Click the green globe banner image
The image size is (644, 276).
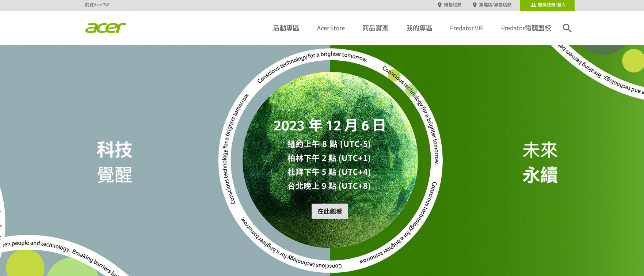coord(330,160)
